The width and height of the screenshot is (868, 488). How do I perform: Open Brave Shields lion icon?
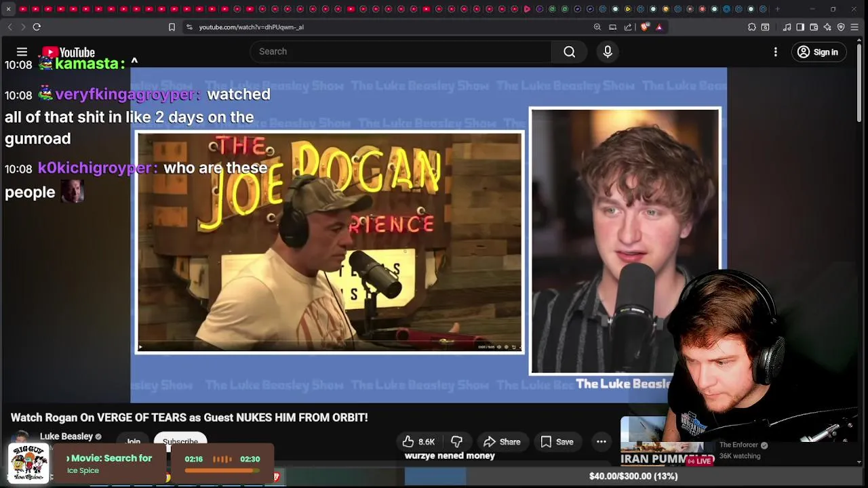point(645,27)
